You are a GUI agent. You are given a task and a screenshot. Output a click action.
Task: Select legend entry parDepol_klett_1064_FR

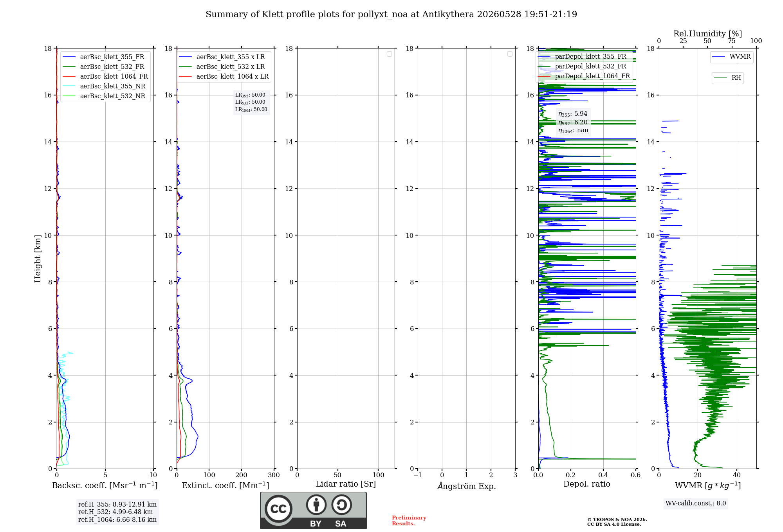coord(583,76)
